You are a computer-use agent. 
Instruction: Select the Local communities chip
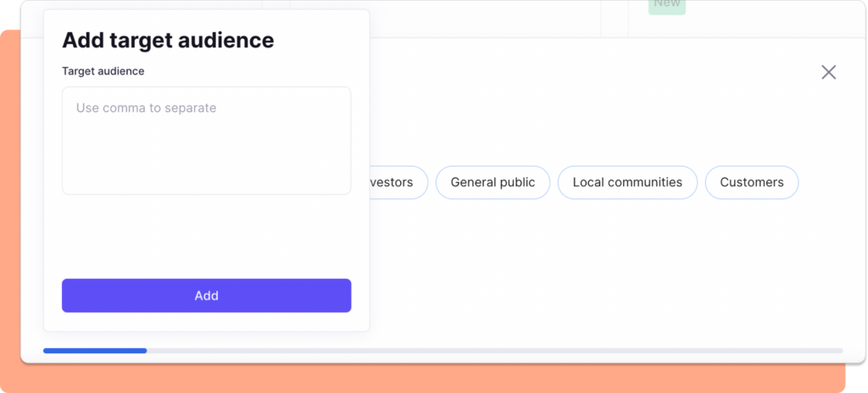[626, 182]
